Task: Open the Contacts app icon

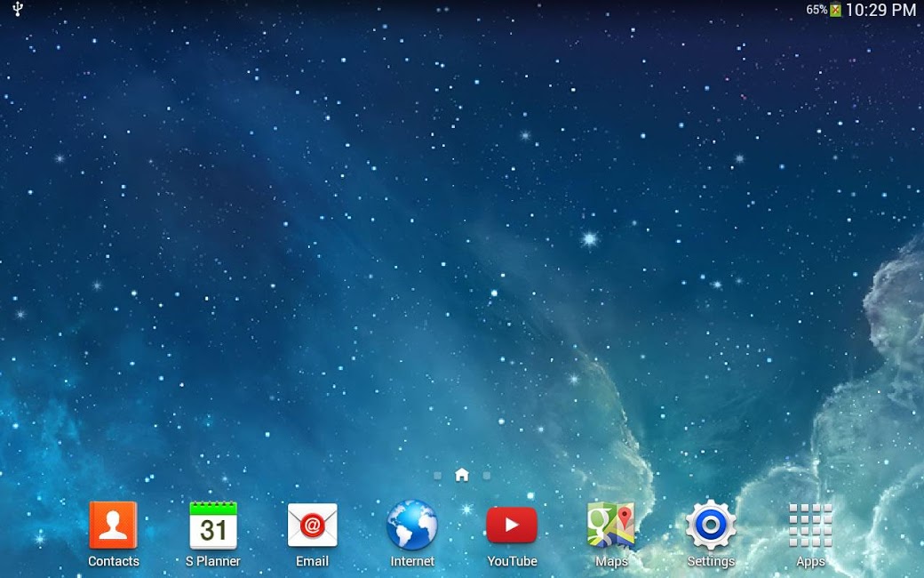Action: (x=113, y=525)
